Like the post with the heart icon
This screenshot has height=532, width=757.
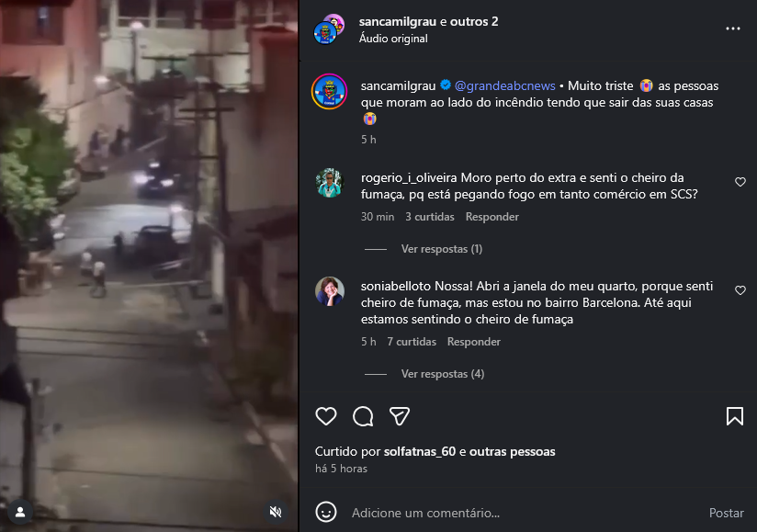pos(326,416)
